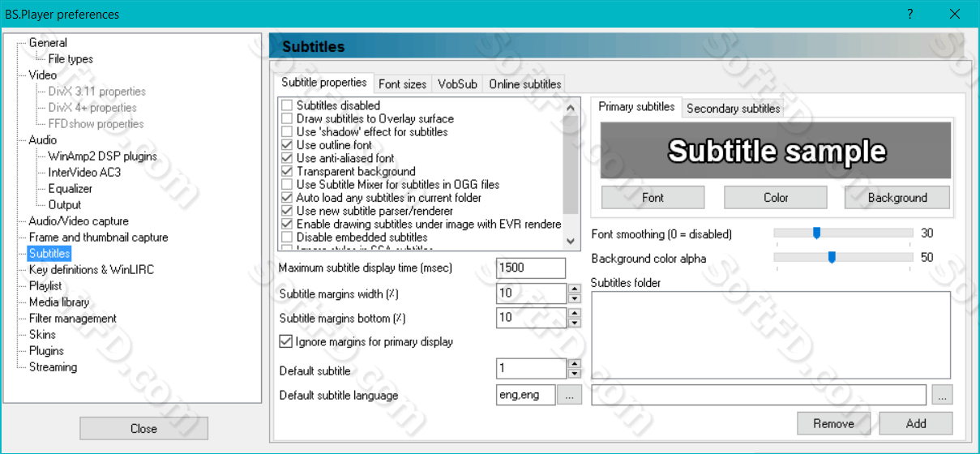Click the Add folder button
Screen dimensions: 980x454
tap(916, 423)
